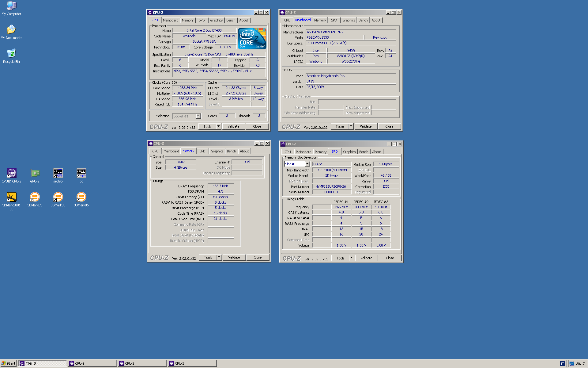The height and width of the screenshot is (368, 588).
Task: Click the Model P5GC-MX/1333 field
Action: point(334,37)
